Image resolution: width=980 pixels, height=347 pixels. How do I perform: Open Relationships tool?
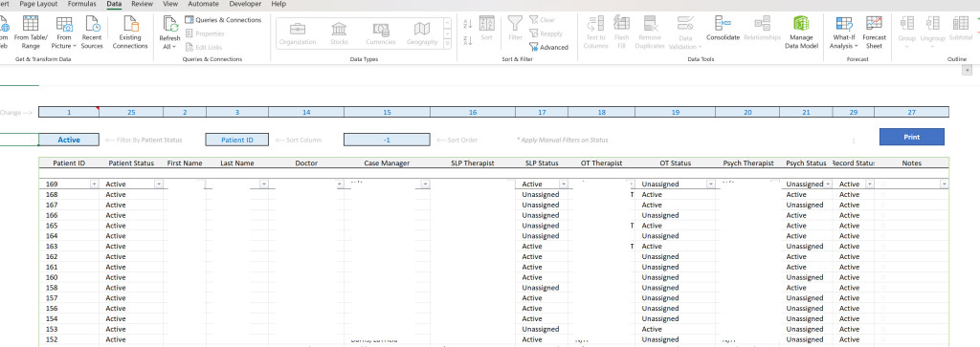[762, 29]
